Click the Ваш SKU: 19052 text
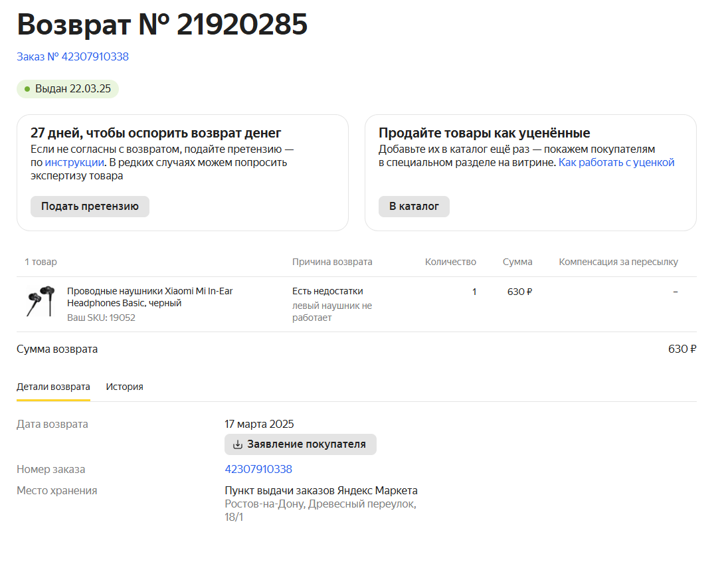This screenshot has width=728, height=566. click(101, 318)
